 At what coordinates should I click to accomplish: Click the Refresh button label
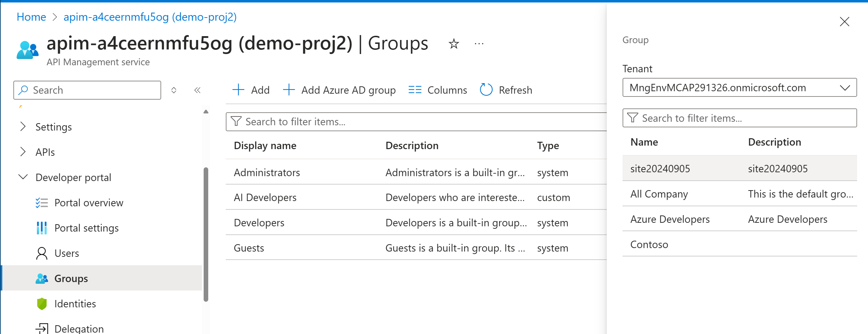point(515,90)
